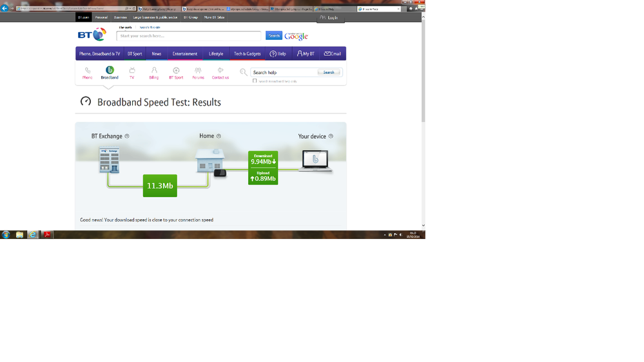Open the BT Group link

click(x=191, y=17)
